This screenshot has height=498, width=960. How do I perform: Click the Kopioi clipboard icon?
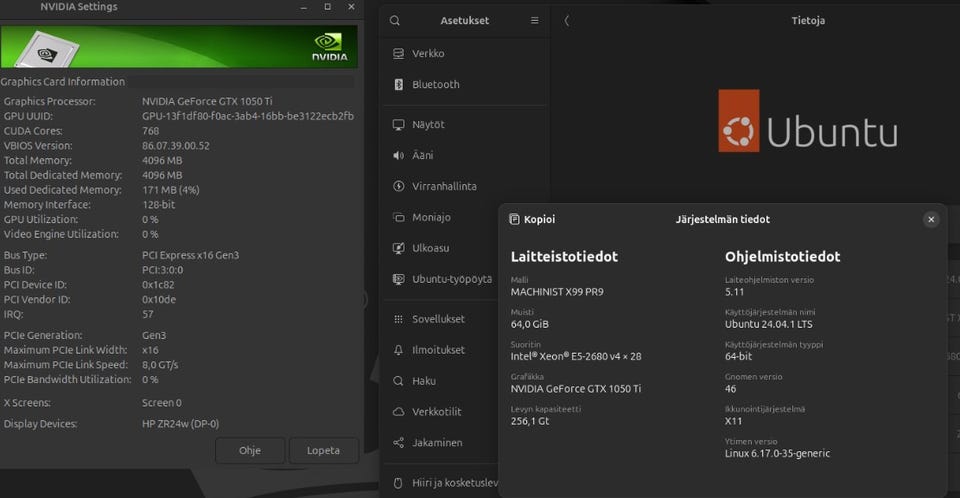pos(514,219)
